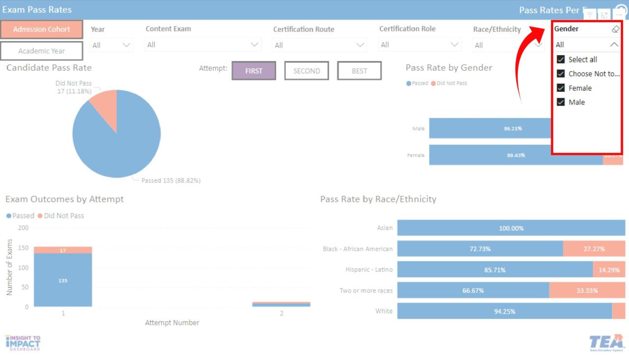Switch to the Admission Cohort tab
This screenshot has width=629, height=364.
tap(42, 29)
